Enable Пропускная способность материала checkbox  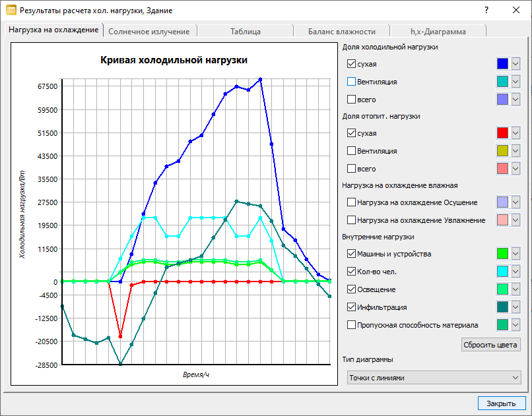351,325
